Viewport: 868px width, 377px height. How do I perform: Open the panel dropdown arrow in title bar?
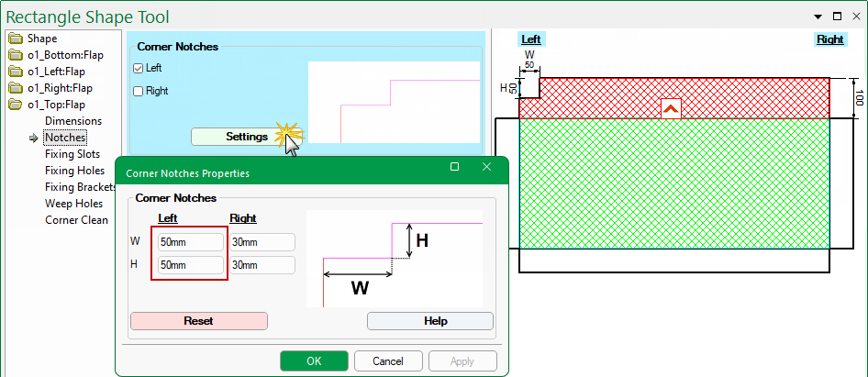(x=818, y=17)
